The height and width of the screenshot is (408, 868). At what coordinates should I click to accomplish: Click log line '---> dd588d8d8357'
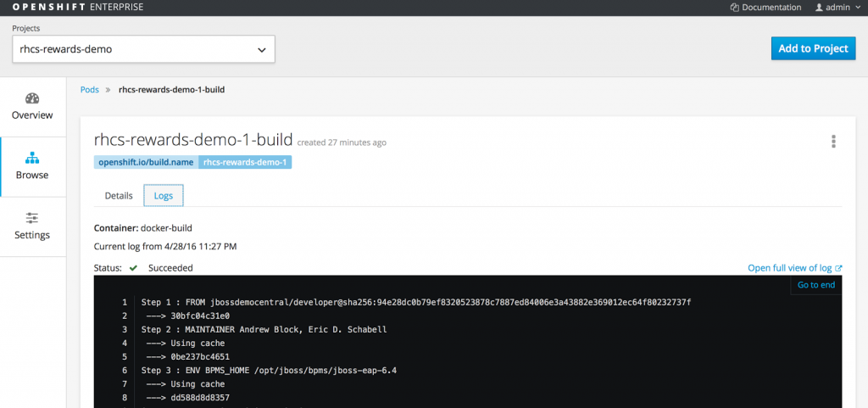pyautogui.click(x=186, y=398)
